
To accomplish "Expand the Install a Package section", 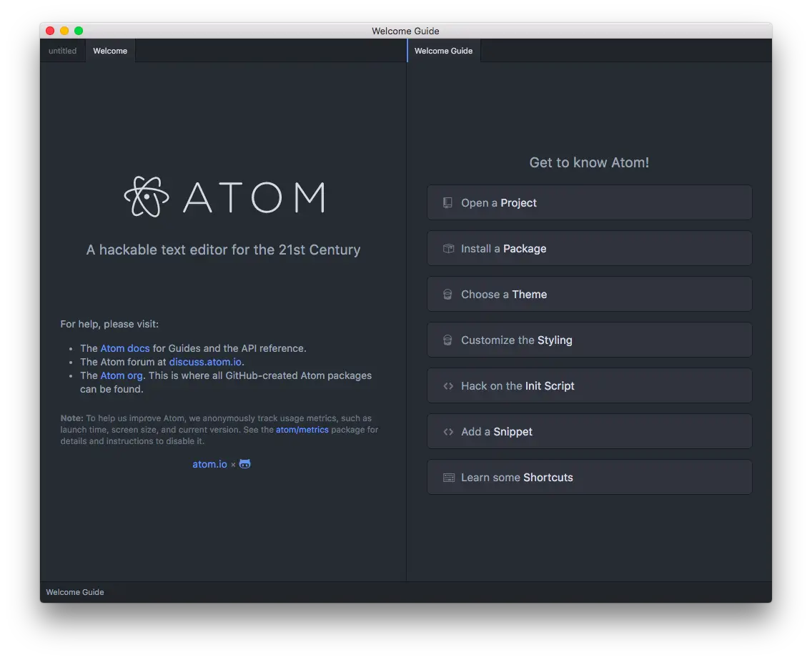I will [x=589, y=249].
